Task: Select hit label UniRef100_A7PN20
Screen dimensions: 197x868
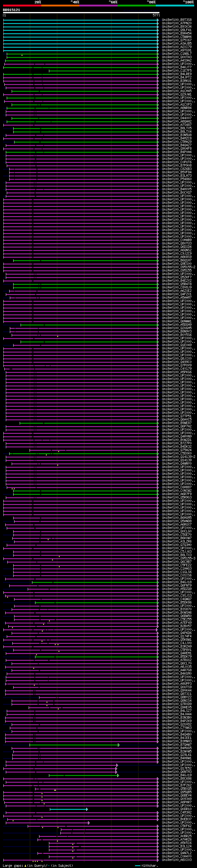Action: click(x=177, y=23)
